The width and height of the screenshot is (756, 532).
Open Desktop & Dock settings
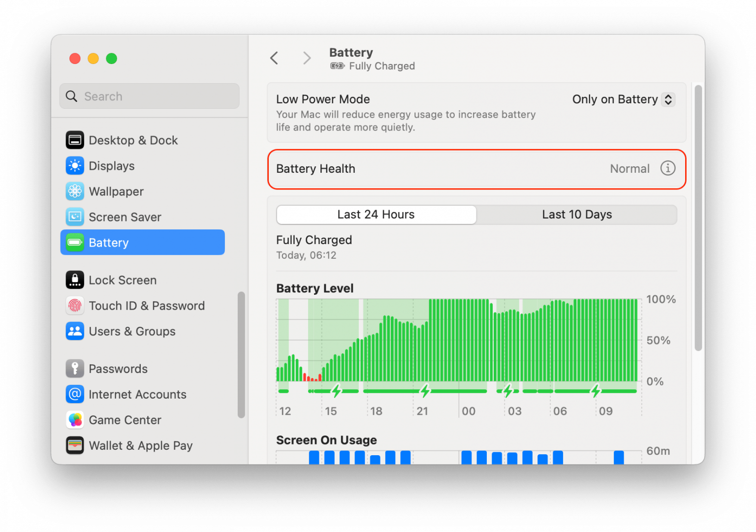point(133,140)
